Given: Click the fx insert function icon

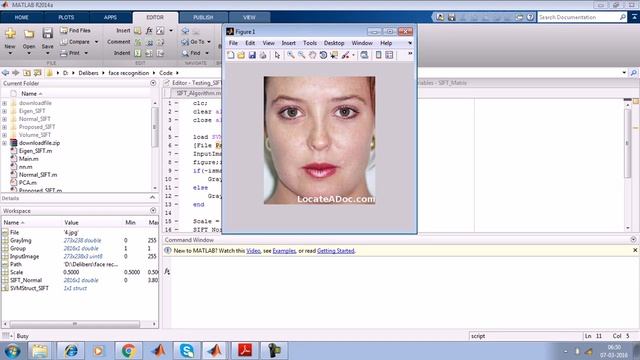Looking at the screenshot, I should point(149,31).
